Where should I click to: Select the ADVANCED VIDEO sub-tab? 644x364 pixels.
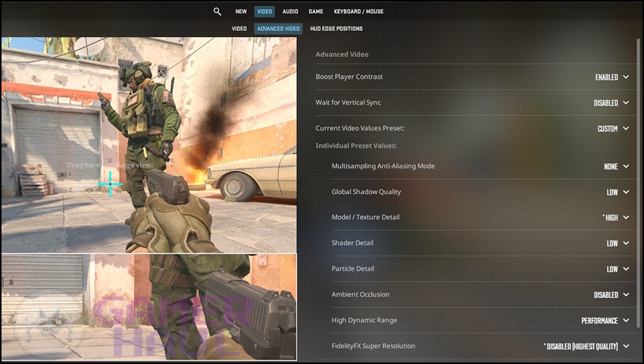(279, 28)
